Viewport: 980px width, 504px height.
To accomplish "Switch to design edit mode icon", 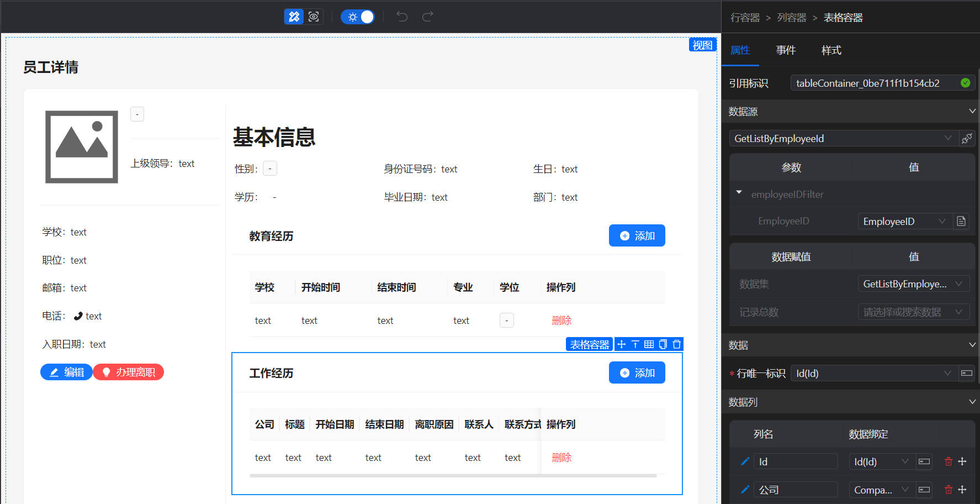I will click(x=294, y=17).
